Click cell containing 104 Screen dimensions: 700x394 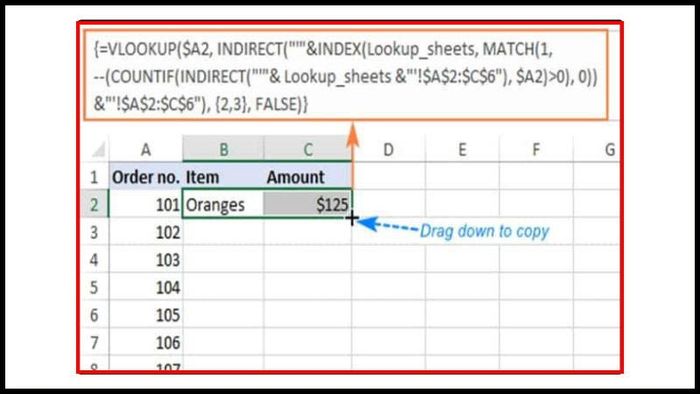click(x=146, y=287)
